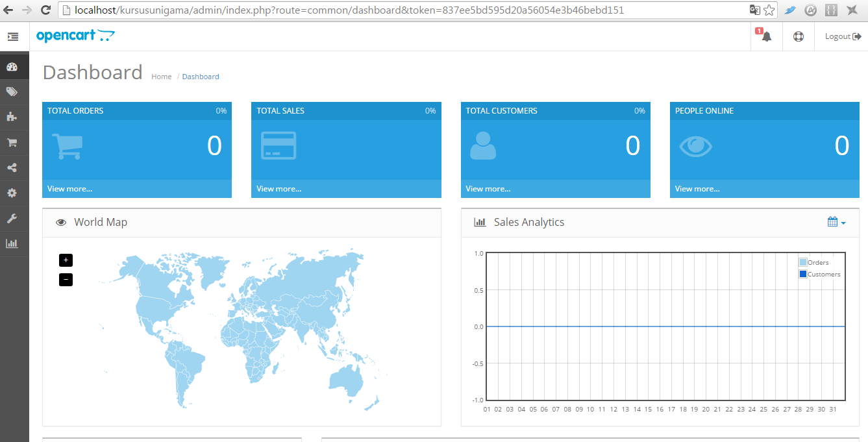Expand the Sales Analytics calendar range dropdown

[836, 222]
